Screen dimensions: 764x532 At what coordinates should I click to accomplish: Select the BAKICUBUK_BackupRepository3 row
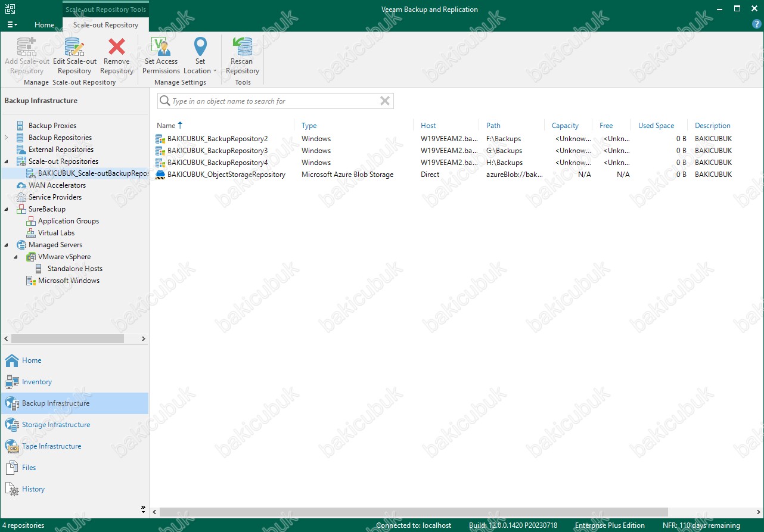coord(456,151)
